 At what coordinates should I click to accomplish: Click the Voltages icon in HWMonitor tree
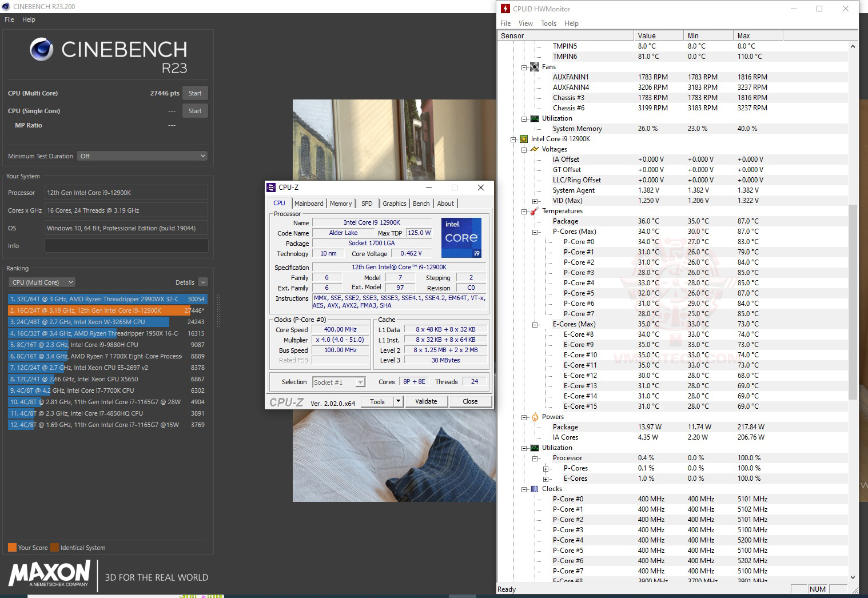(535, 149)
